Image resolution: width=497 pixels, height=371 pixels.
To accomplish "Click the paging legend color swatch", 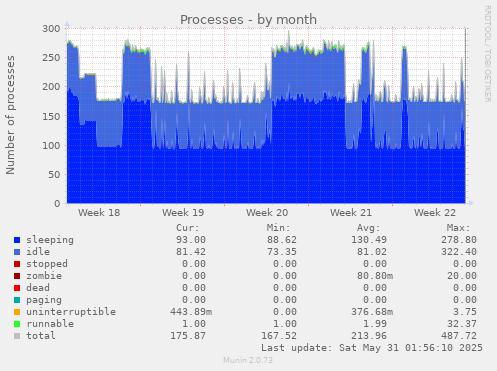I will click(x=17, y=300).
